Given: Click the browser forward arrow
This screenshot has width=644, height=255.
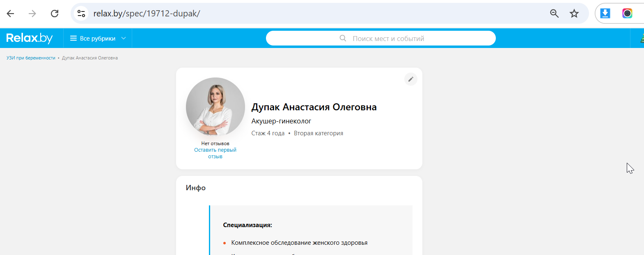Looking at the screenshot, I should point(32,14).
